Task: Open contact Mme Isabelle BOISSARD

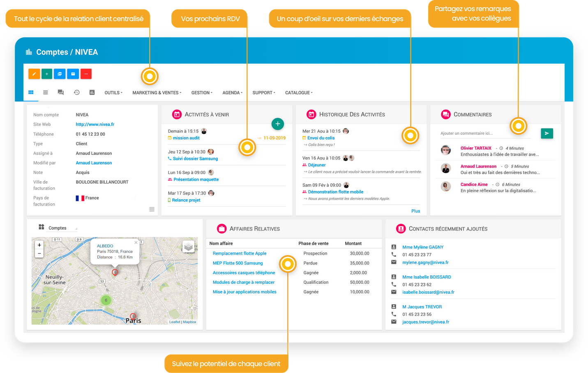Action: click(427, 277)
